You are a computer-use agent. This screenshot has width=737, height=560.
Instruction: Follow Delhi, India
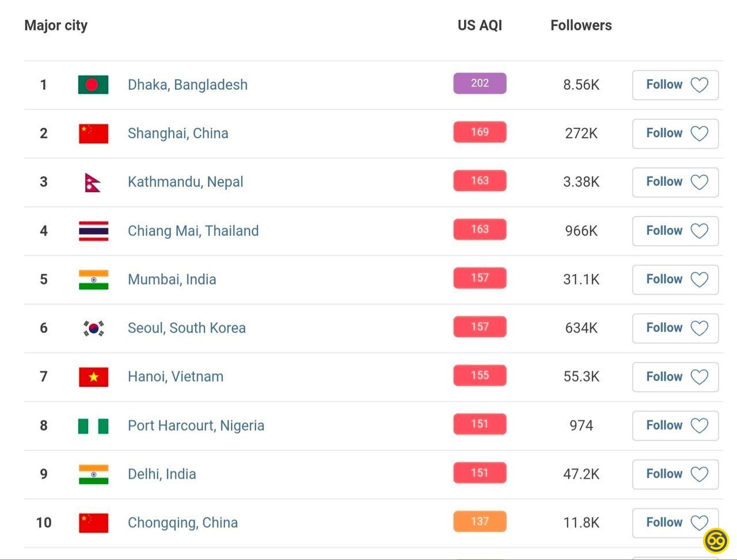[675, 474]
